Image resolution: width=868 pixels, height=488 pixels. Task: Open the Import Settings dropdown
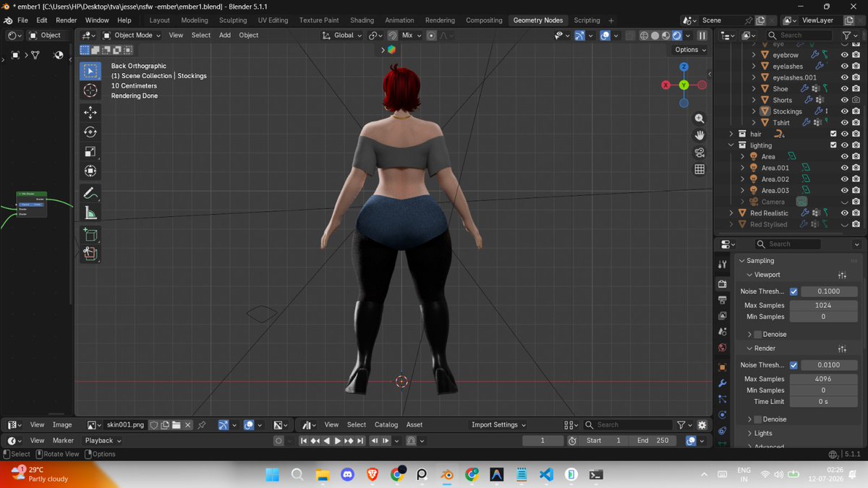498,425
